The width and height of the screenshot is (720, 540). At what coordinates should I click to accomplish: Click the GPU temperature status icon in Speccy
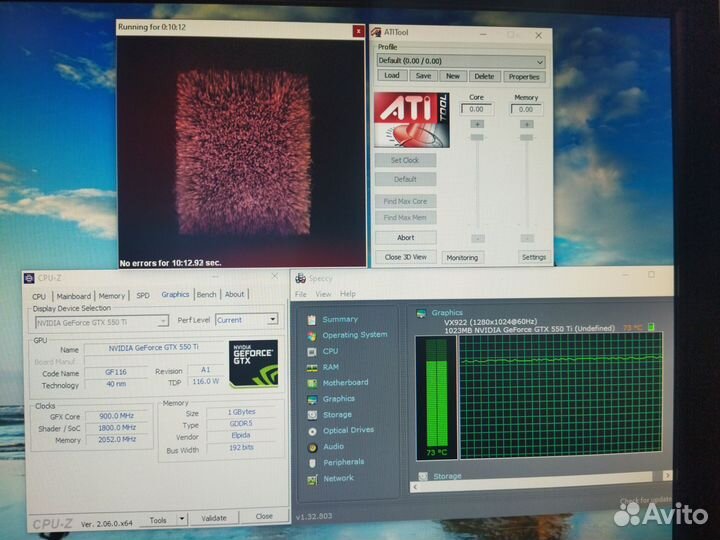click(x=651, y=327)
